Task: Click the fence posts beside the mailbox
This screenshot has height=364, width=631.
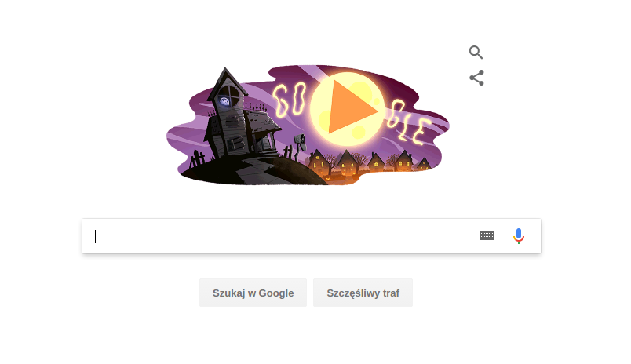Action: [288, 152]
